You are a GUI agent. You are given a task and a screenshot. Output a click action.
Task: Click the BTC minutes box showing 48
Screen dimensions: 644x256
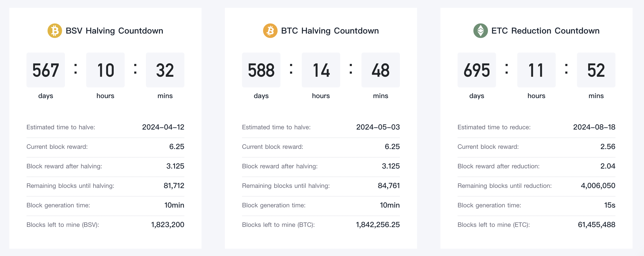[x=381, y=70]
